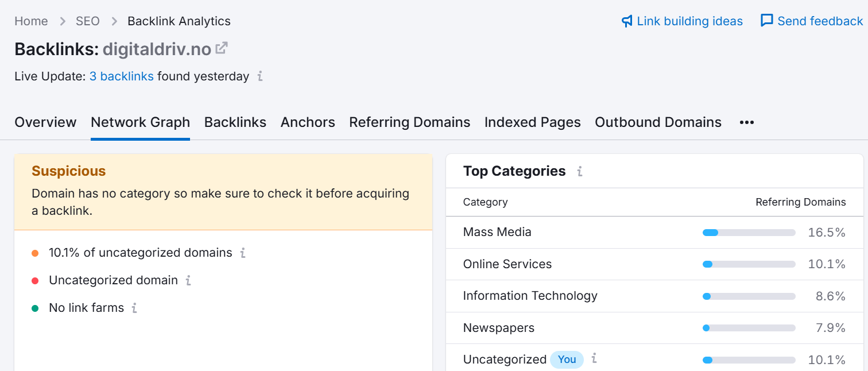Switch to the Overview tab
This screenshot has width=868, height=371.
point(45,122)
